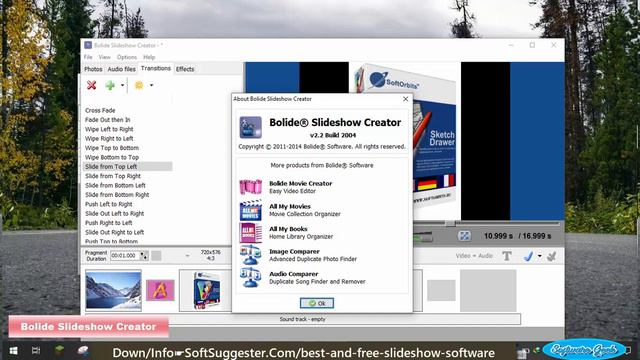Switch to the Effects tab
This screenshot has width=640, height=360.
tap(185, 69)
